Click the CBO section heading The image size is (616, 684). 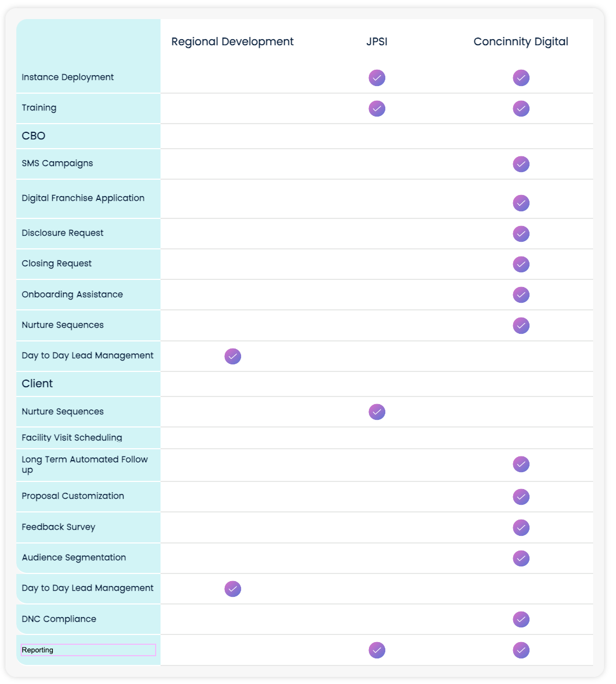(x=34, y=136)
